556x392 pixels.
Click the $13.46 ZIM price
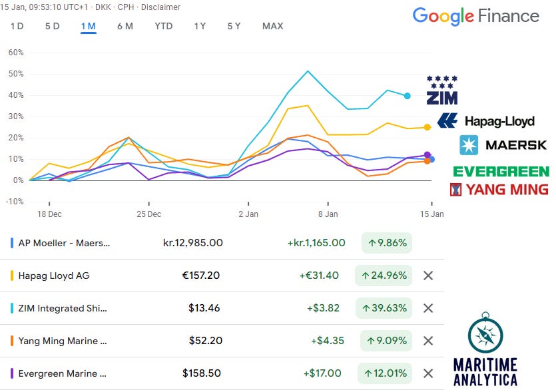204,308
